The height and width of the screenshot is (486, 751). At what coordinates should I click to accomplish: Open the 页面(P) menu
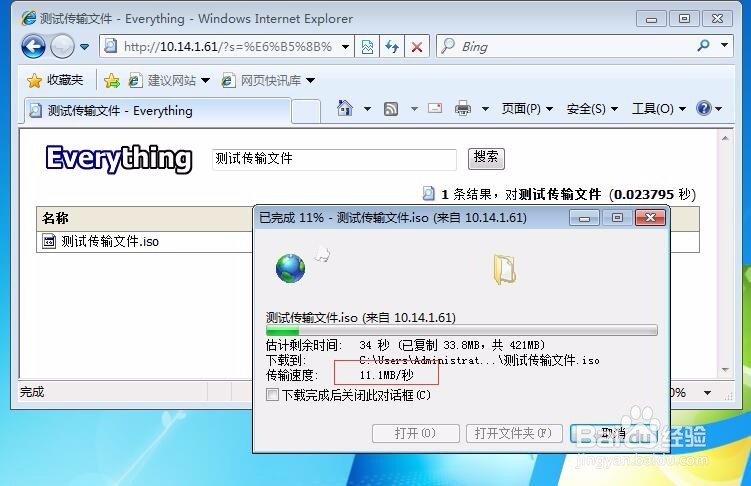point(527,109)
